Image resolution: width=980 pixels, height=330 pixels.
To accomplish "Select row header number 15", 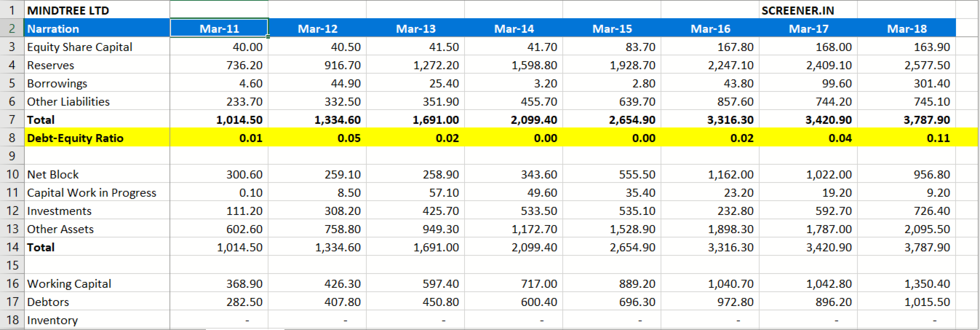I will pyautogui.click(x=12, y=265).
